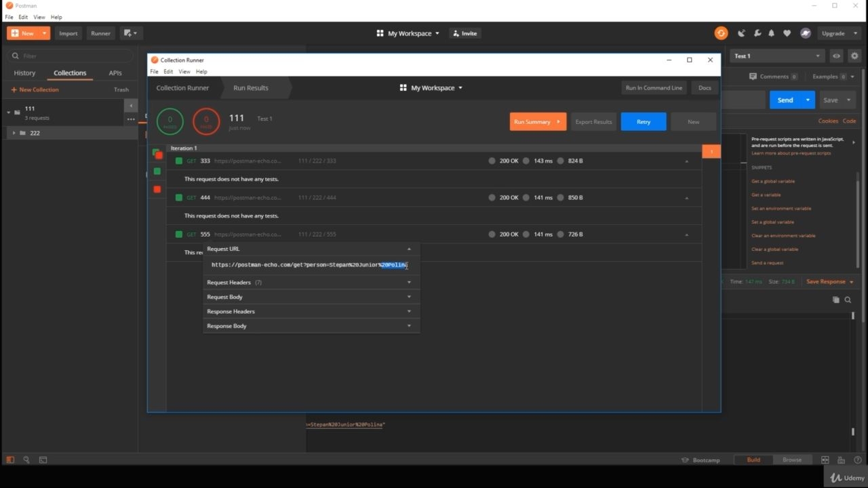Click the heart icon in the header

[787, 33]
